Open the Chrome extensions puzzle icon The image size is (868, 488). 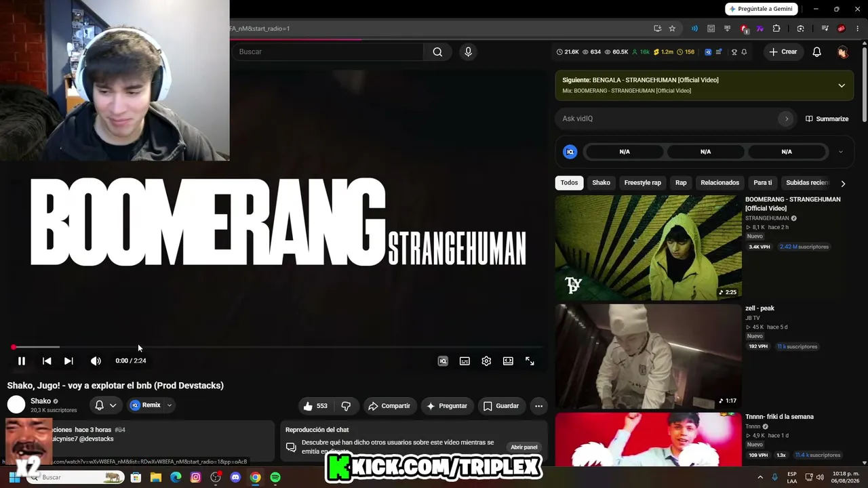click(776, 28)
